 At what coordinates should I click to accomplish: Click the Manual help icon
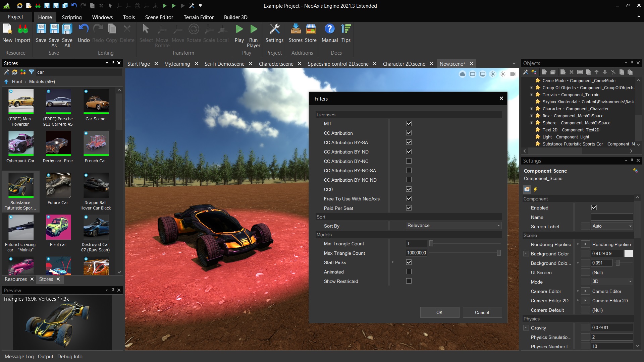[329, 29]
